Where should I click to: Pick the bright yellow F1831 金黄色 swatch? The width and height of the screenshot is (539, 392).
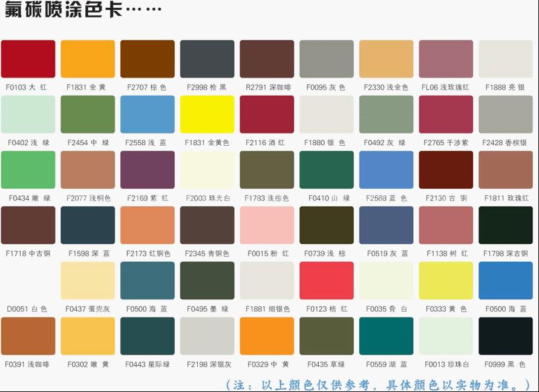207,114
